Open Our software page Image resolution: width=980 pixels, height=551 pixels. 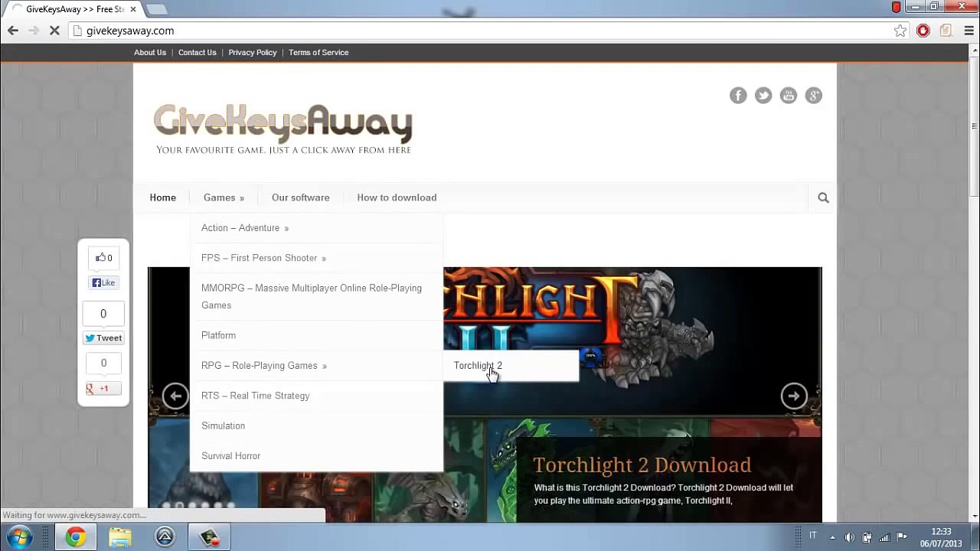[300, 197]
